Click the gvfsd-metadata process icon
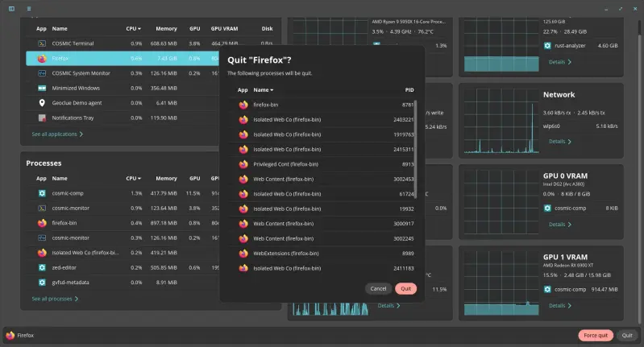Screen dimensions: 644x347 (x=42, y=283)
